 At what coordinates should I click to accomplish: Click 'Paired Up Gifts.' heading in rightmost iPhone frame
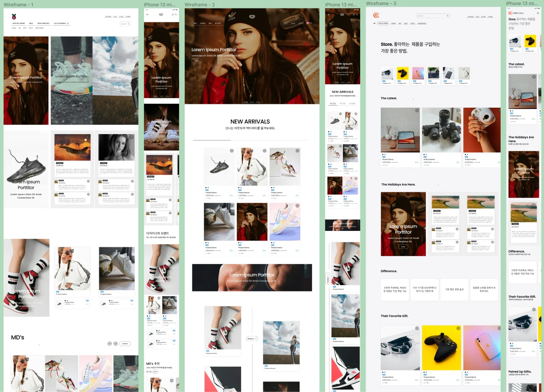(520, 371)
